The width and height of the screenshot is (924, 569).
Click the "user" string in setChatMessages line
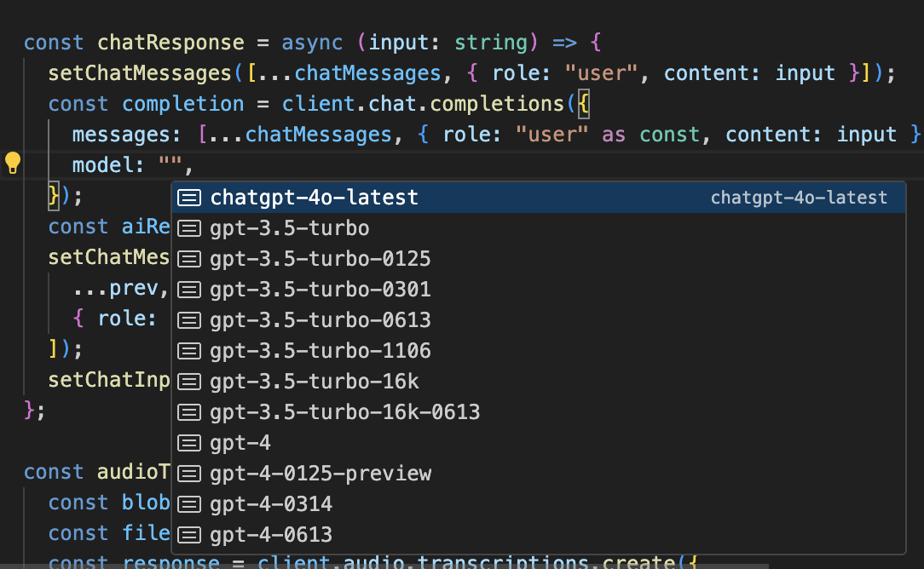pos(601,73)
